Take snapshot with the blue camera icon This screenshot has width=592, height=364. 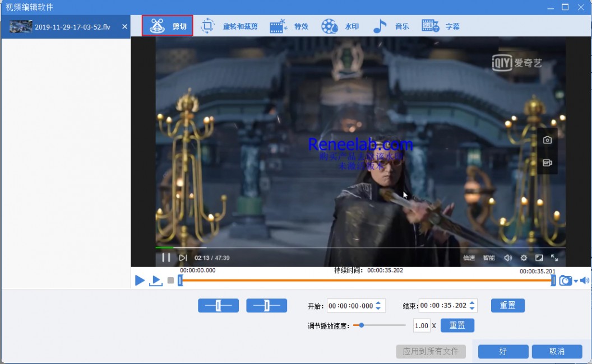click(565, 280)
